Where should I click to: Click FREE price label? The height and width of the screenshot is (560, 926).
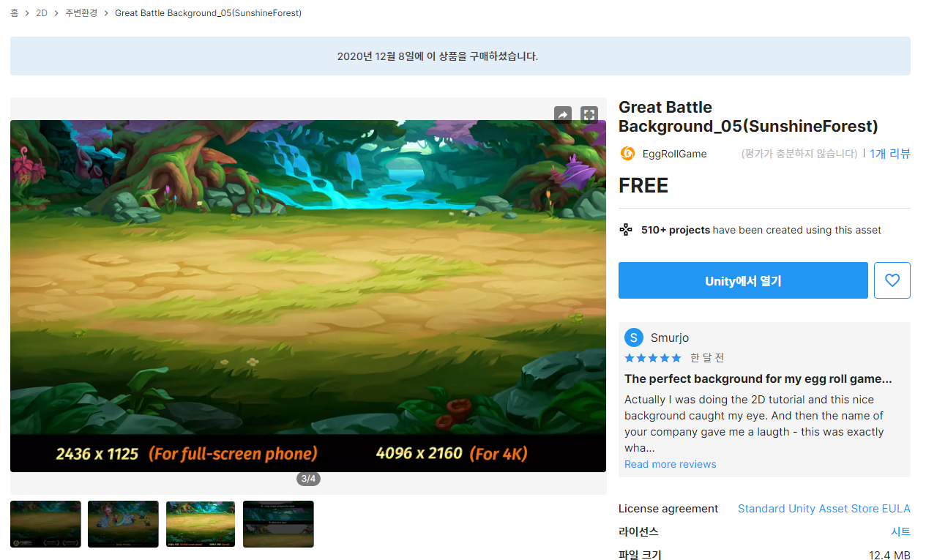[643, 186]
